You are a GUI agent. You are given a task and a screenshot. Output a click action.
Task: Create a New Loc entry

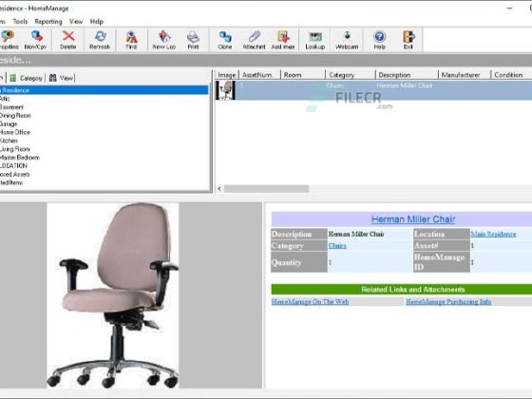[163, 40]
